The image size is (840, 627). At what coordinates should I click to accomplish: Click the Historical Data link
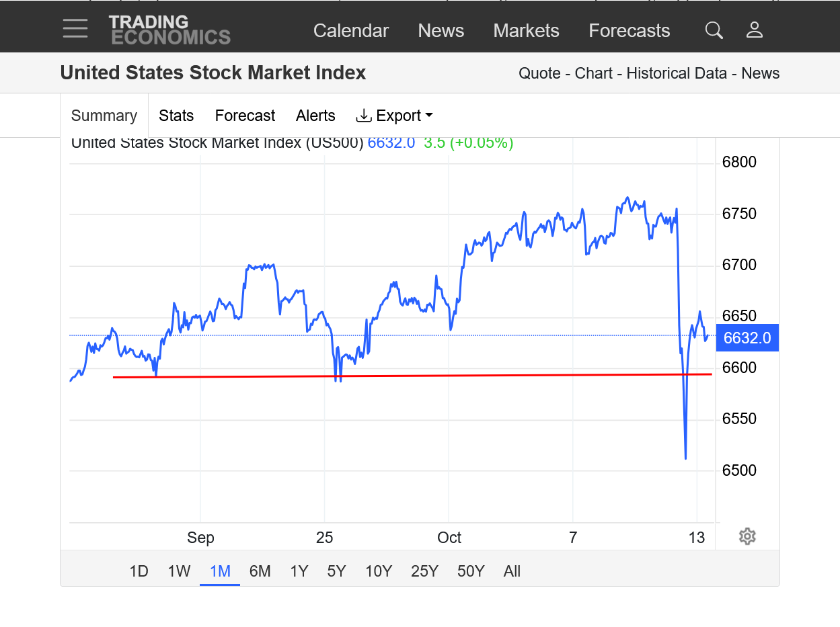[x=677, y=73]
